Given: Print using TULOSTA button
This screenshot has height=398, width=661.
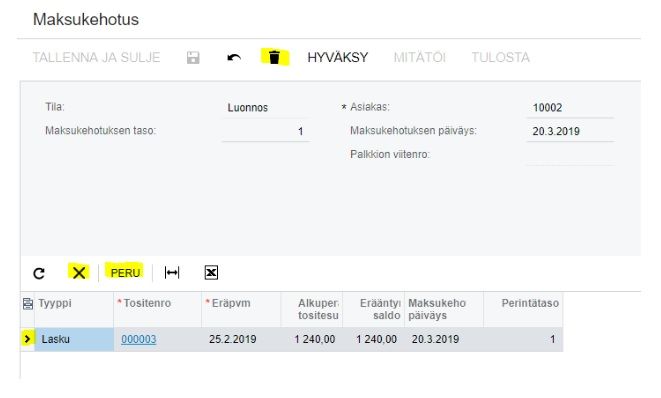Looking at the screenshot, I should coord(500,57).
